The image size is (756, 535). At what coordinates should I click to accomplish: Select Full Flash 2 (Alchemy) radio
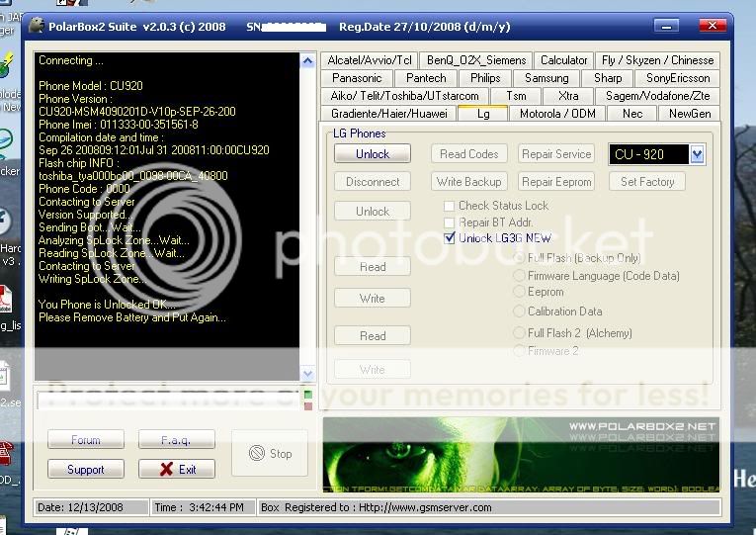tap(519, 333)
